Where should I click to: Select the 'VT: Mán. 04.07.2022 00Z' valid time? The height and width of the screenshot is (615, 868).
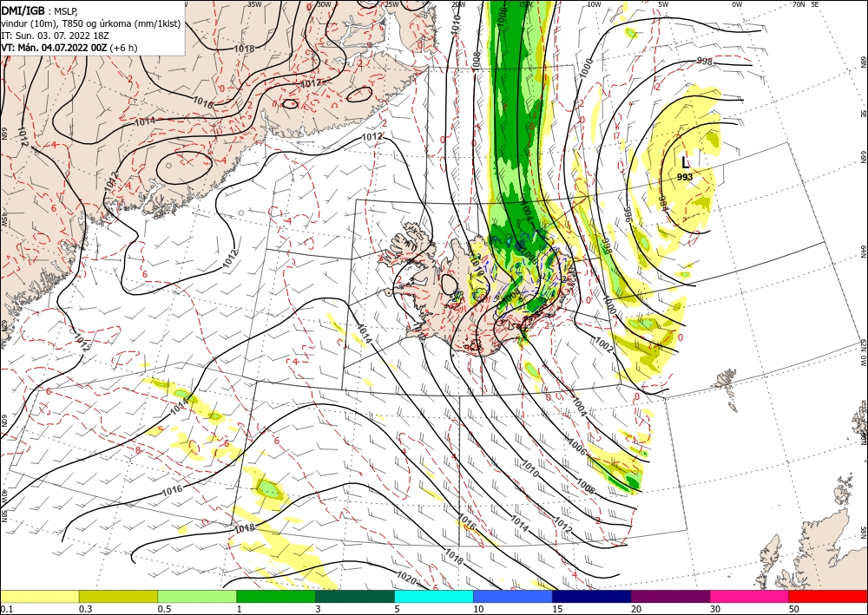click(x=54, y=48)
